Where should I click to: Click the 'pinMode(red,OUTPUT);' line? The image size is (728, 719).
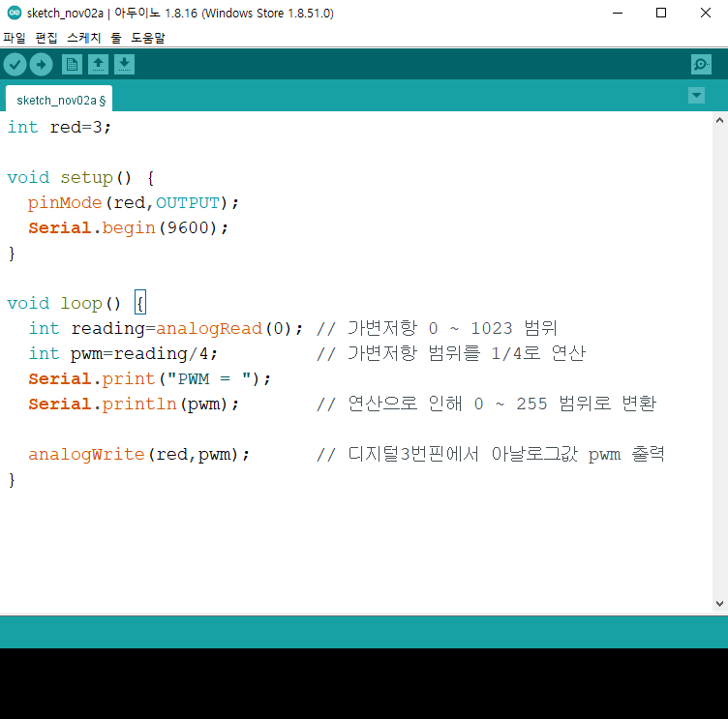click(x=134, y=203)
